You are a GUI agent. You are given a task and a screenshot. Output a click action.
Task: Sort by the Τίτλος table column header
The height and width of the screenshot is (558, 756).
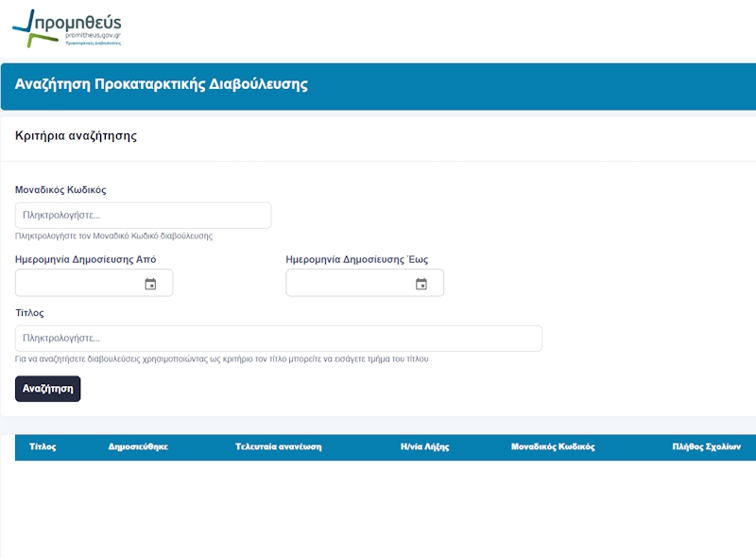pos(43,447)
